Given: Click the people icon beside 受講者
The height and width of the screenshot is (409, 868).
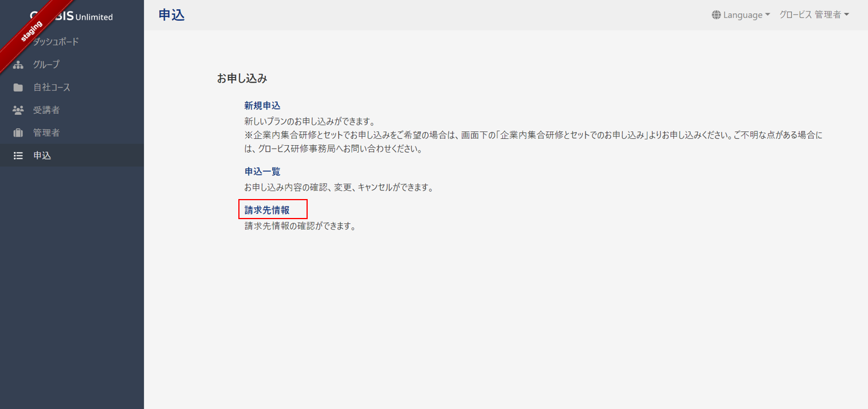Looking at the screenshot, I should tap(18, 110).
